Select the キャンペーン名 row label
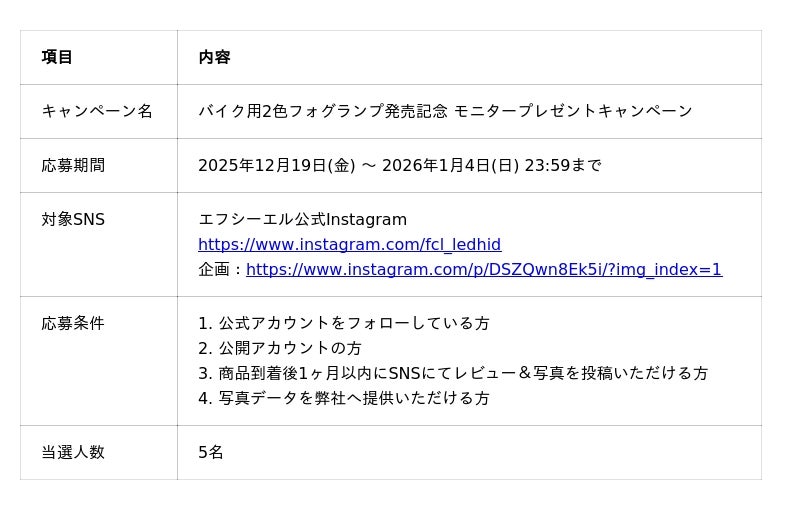Image resolution: width=800 pixels, height=510 pixels. (97, 111)
